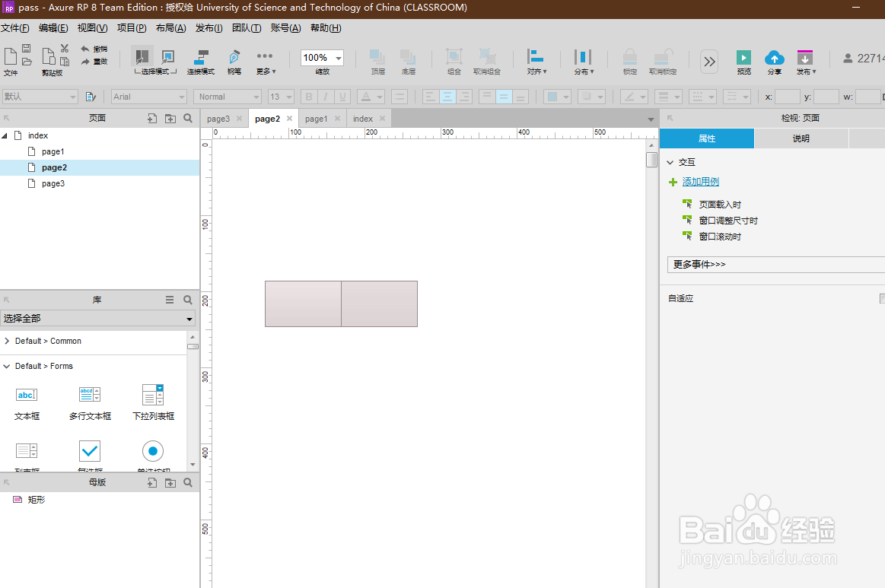The width and height of the screenshot is (885, 588).
Task: Click the 更多事件>>> button
Action: pos(776,265)
